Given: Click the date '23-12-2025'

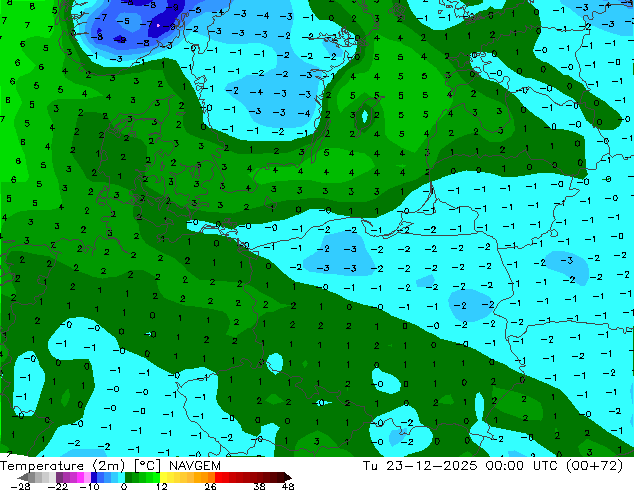Looking at the screenshot, I should tap(431, 466).
